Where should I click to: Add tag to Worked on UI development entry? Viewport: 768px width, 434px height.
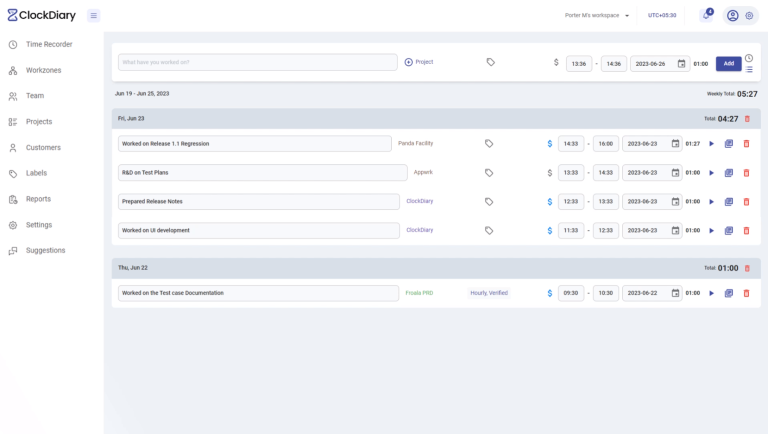pyautogui.click(x=489, y=231)
